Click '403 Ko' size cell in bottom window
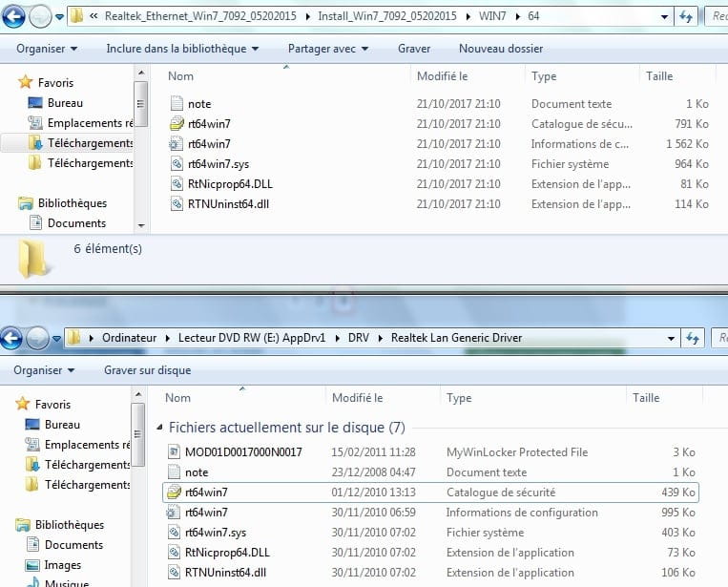This screenshot has height=587, width=728. (x=678, y=532)
